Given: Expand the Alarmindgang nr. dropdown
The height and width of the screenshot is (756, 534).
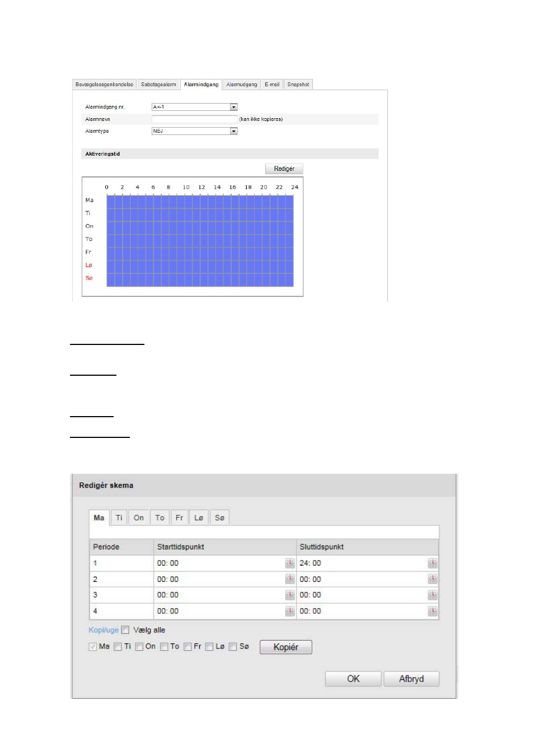Looking at the screenshot, I should (234, 107).
